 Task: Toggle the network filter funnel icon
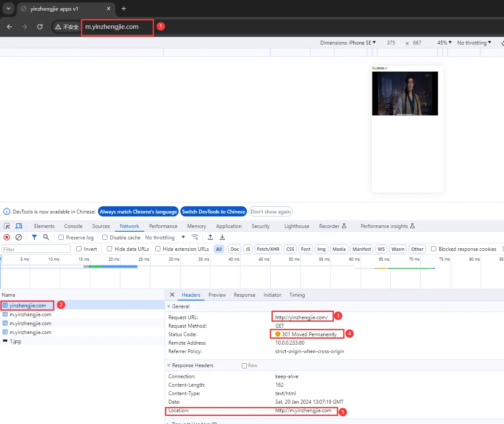34,237
